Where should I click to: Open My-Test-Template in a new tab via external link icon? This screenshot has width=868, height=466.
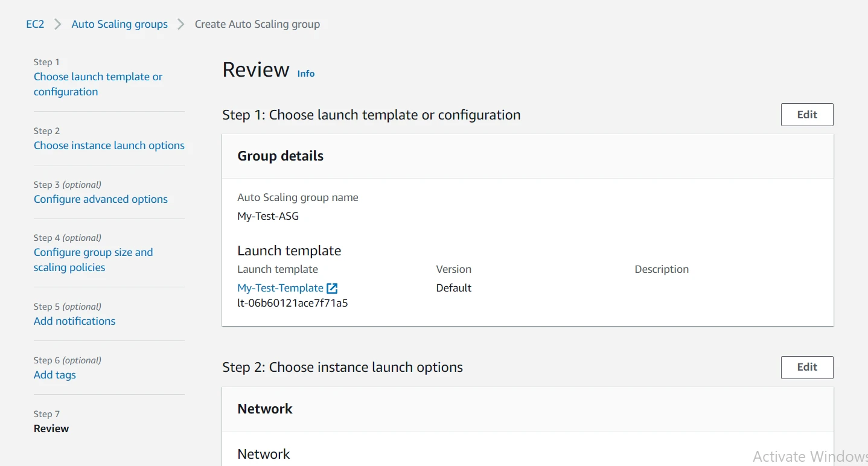[333, 288]
